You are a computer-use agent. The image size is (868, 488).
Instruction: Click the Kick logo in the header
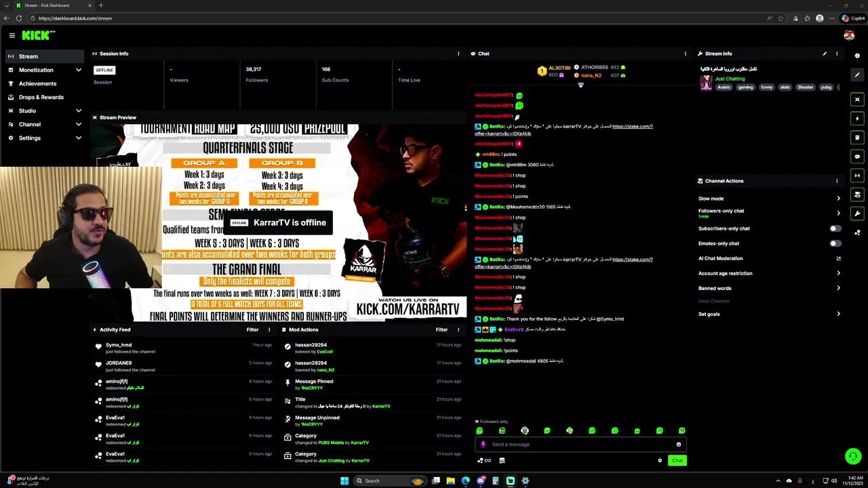pos(38,35)
